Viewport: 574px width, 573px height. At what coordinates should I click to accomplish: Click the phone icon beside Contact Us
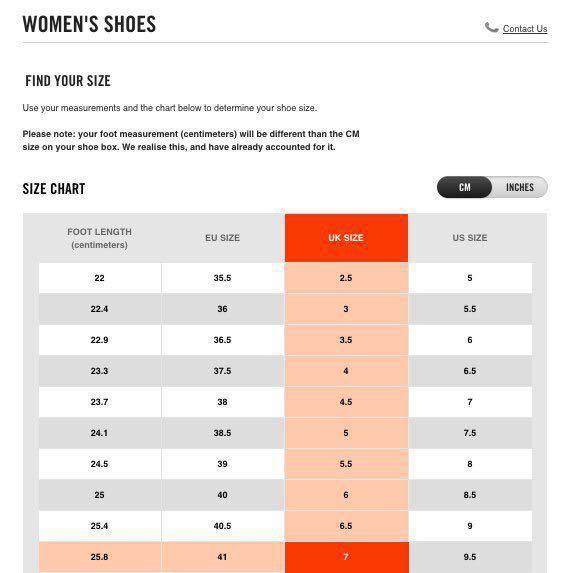pos(491,27)
